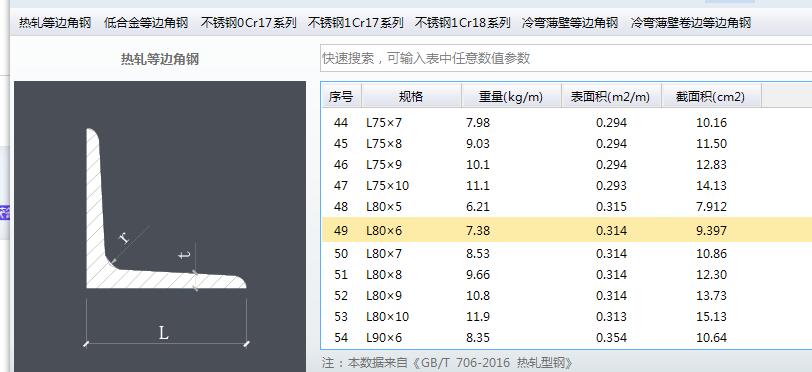Click section area value 10.16
This screenshot has width=812, height=372.
pos(712,123)
